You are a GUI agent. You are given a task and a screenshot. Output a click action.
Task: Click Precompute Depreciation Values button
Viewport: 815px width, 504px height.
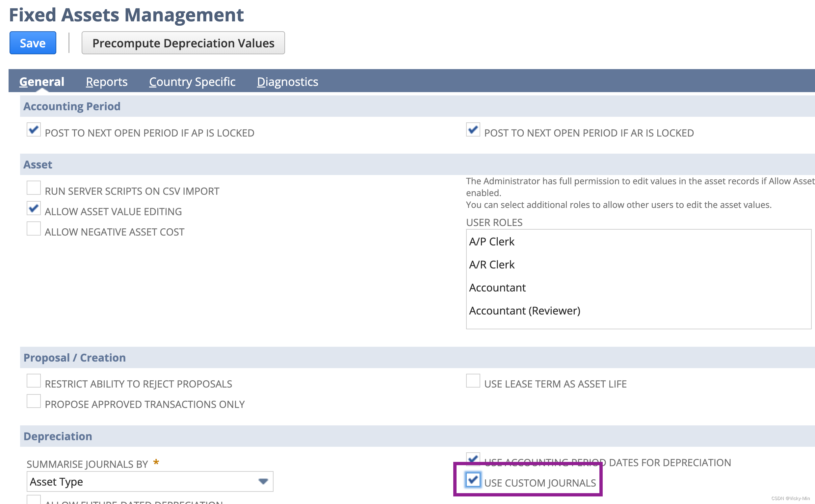click(x=183, y=43)
